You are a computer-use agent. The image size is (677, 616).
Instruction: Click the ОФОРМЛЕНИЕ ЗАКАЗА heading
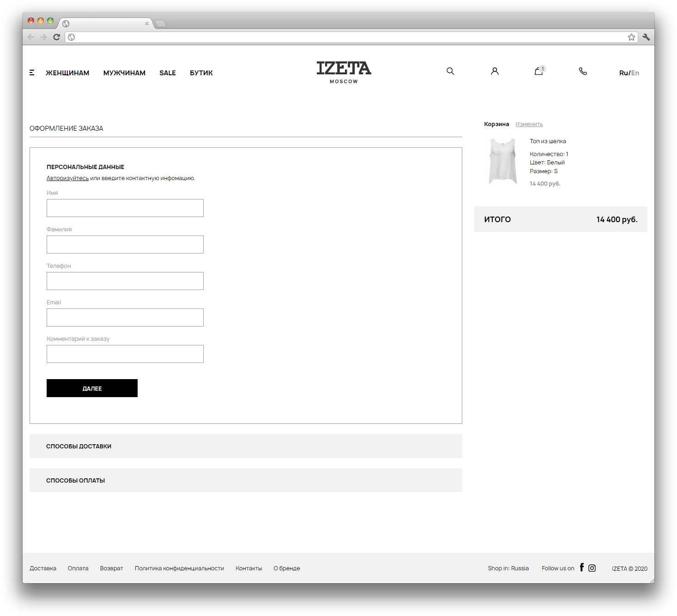66,128
